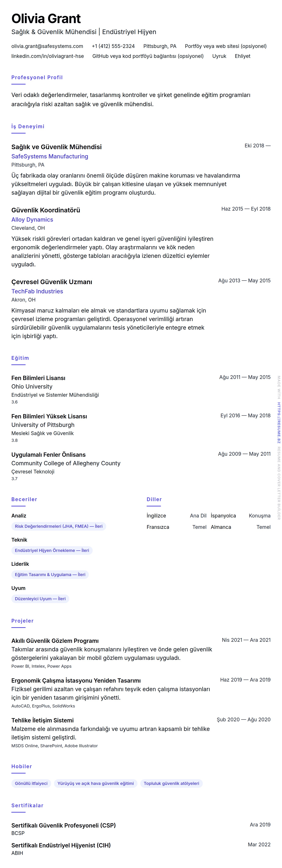Click the phone number +1 (412) 555-2324
Screen dimensions: 282x868
point(113,46)
